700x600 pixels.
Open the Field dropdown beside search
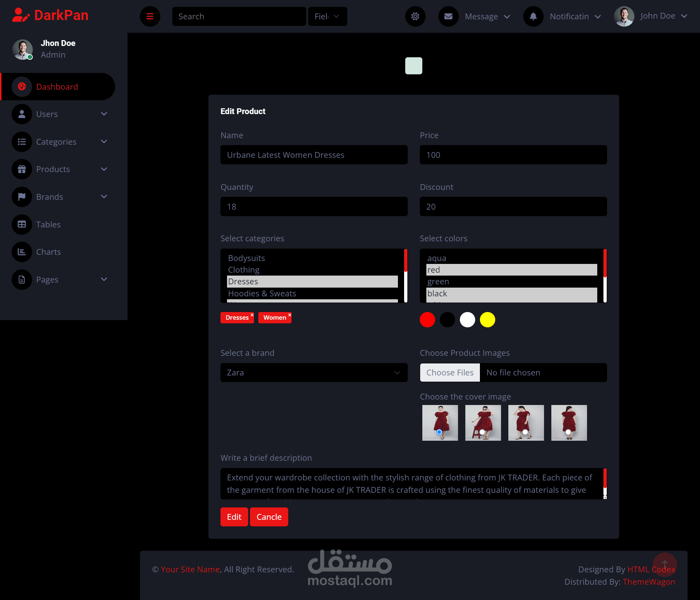point(327,16)
